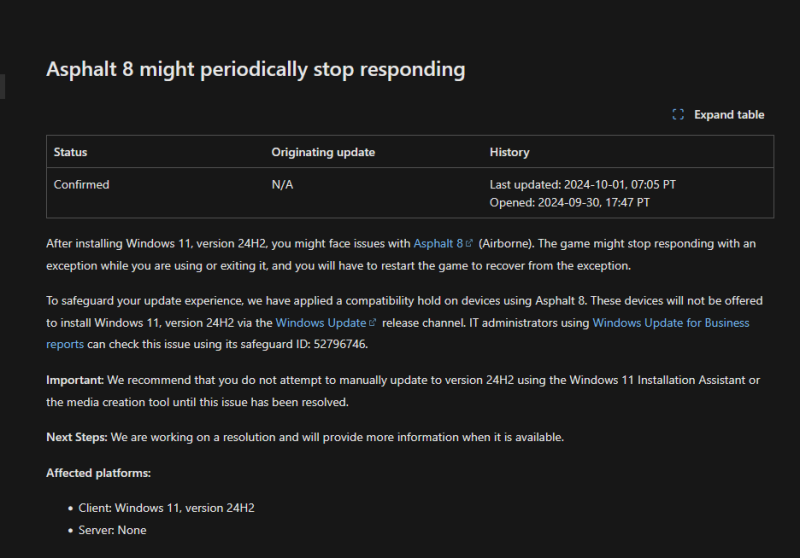Open Windows Update for Business reports link
The image size is (800, 558).
click(x=670, y=323)
